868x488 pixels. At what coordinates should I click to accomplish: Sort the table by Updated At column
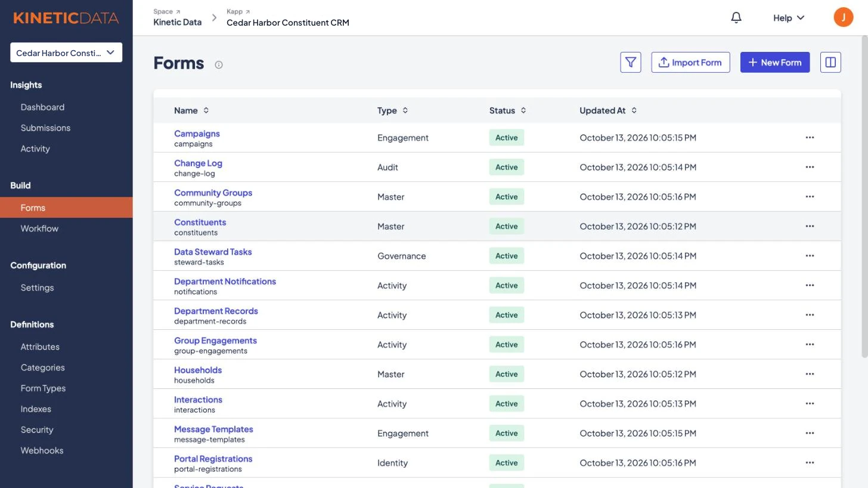(608, 110)
